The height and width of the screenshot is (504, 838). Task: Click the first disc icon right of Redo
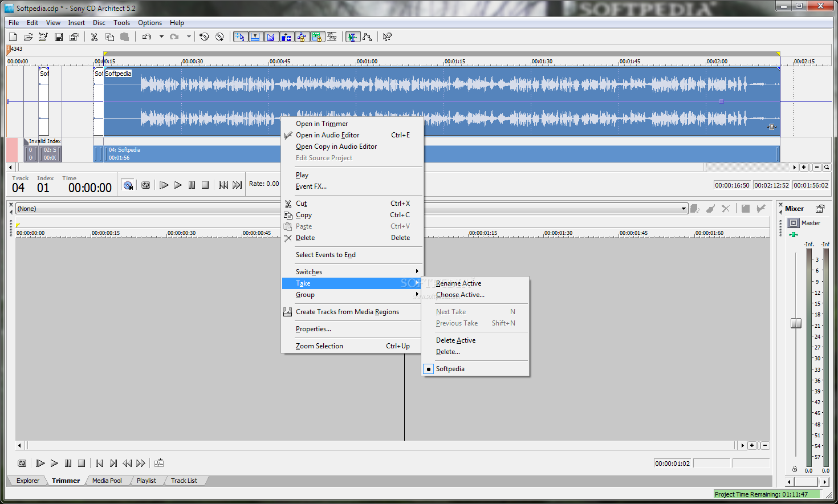(x=204, y=37)
